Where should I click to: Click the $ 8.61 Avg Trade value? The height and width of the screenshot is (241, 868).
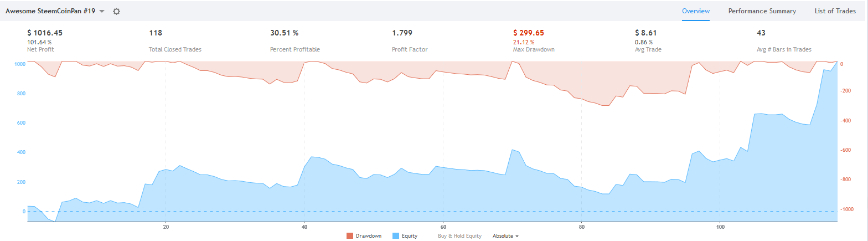point(645,33)
